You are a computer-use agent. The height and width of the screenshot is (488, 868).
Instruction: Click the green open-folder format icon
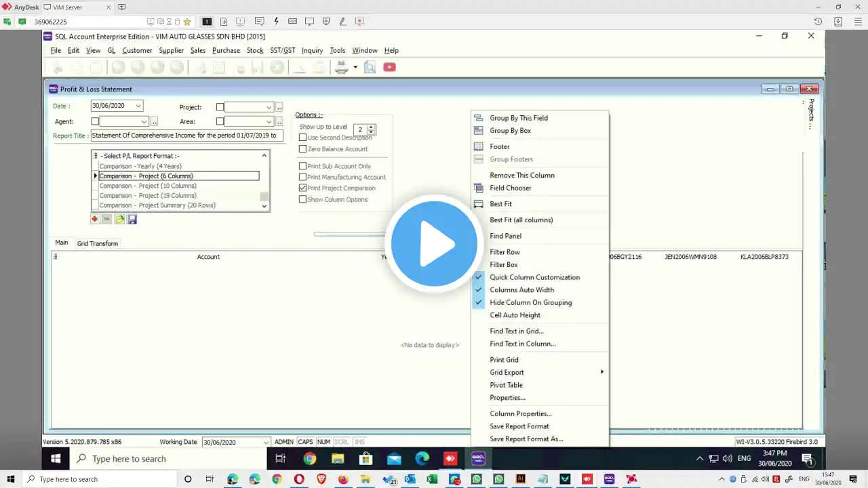pyautogui.click(x=120, y=219)
